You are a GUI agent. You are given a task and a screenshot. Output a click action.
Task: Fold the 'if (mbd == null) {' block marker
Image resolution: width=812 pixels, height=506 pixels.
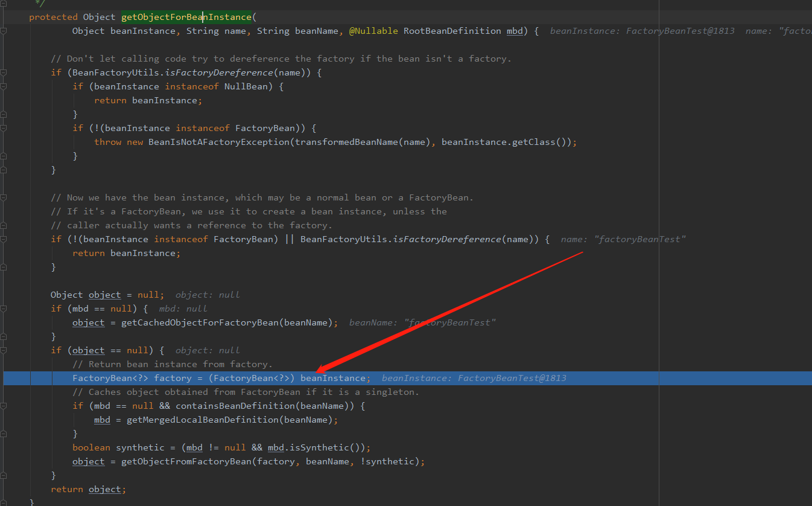(4, 309)
